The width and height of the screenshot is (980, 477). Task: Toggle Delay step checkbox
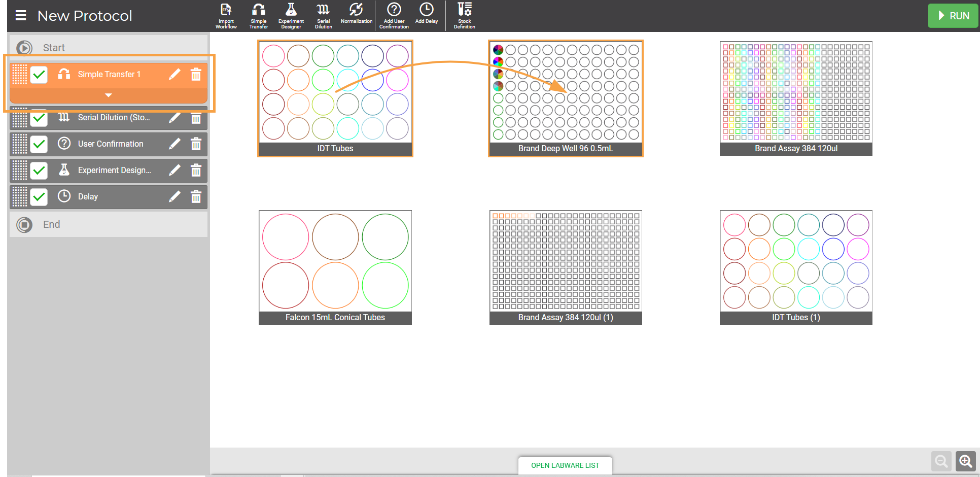39,197
